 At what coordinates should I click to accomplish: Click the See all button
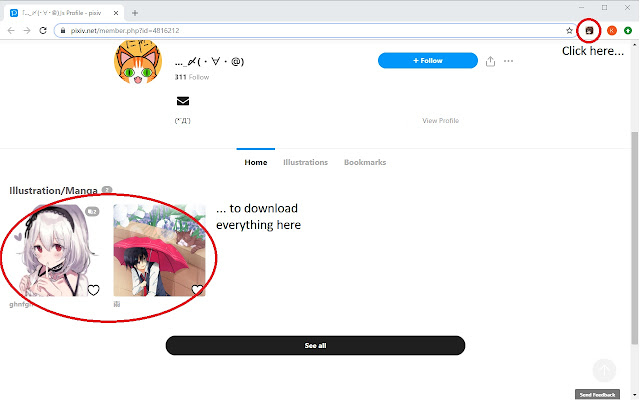point(315,345)
